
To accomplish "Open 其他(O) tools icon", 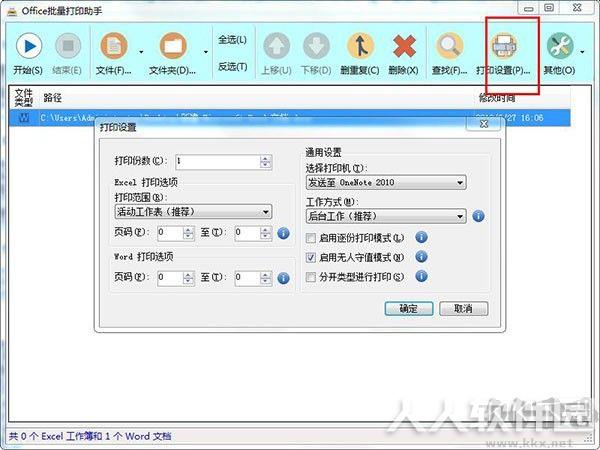I will point(560,46).
